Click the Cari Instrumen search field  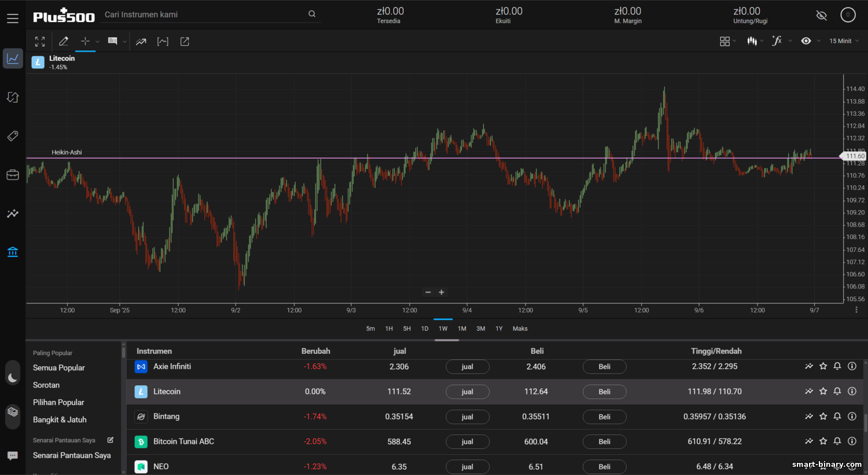pyautogui.click(x=205, y=14)
